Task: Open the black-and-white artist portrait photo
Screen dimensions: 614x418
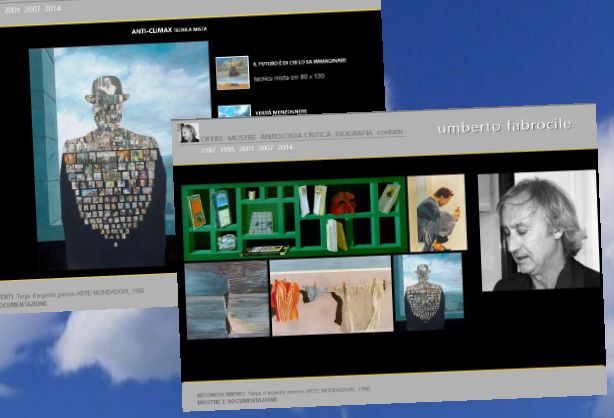Action: (539, 230)
